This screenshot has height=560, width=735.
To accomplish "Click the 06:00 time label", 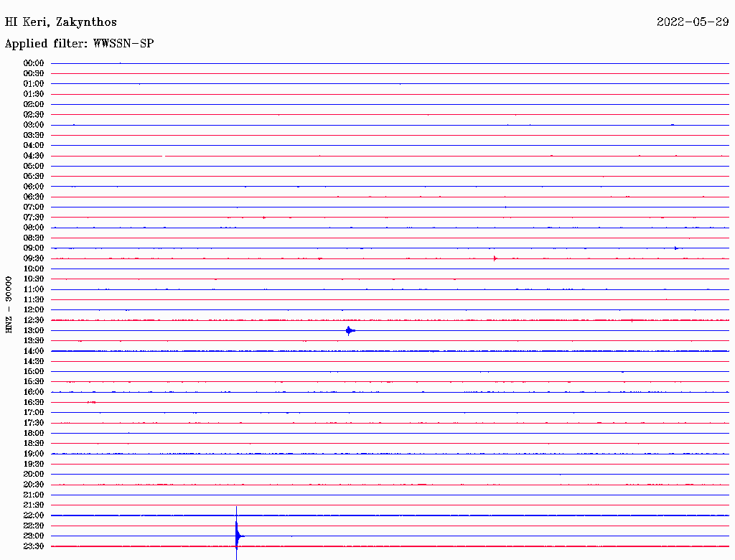I will [x=34, y=187].
